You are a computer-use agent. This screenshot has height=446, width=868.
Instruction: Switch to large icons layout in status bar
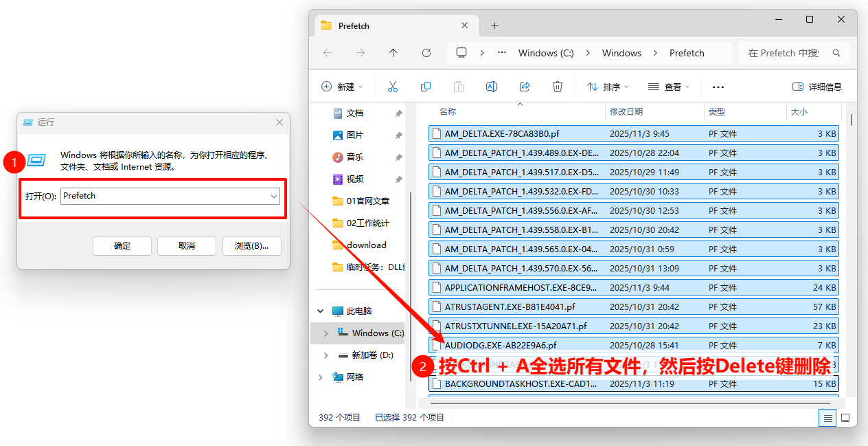click(845, 417)
